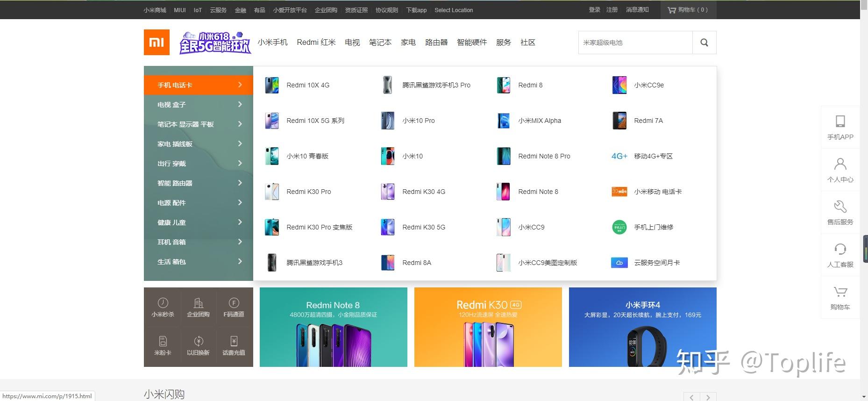This screenshot has height=401, width=868.
Task: Open the 路由器 nav menu
Action: (x=436, y=43)
